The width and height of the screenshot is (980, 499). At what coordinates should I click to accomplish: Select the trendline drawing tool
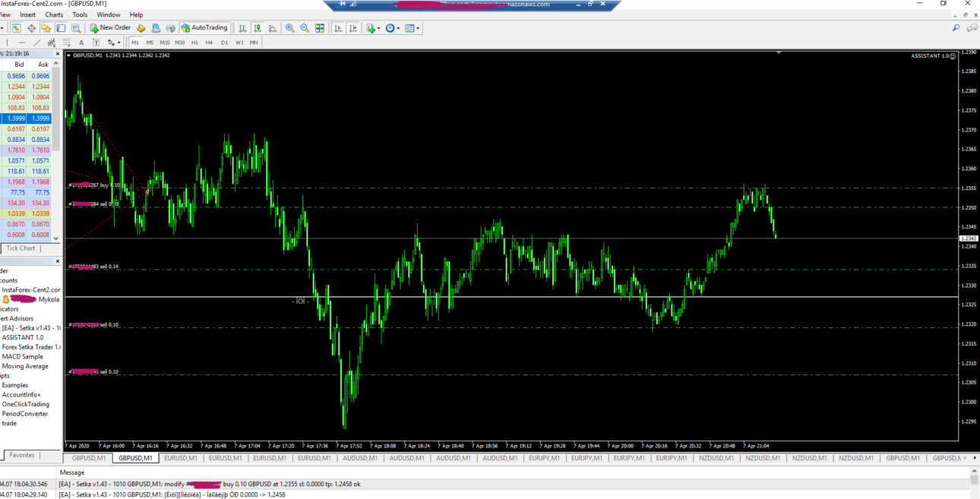pyautogui.click(x=36, y=43)
